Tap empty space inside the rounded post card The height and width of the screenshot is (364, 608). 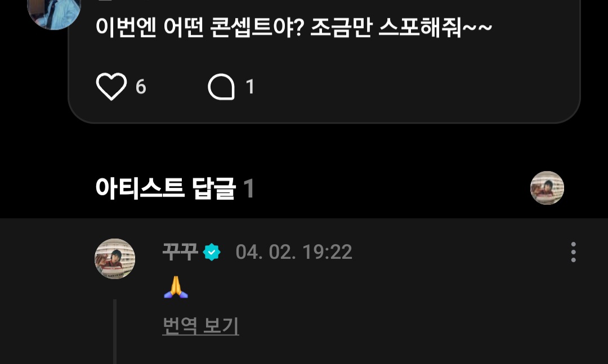407,86
